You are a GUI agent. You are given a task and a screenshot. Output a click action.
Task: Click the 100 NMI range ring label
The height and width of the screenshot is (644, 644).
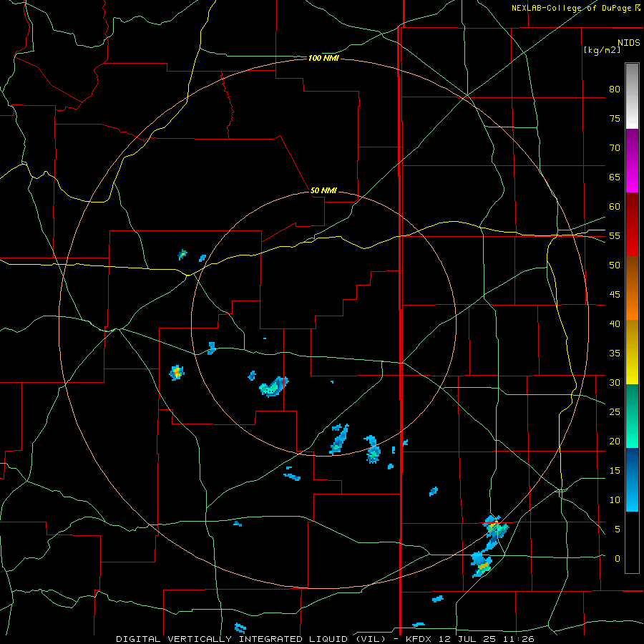(x=323, y=59)
